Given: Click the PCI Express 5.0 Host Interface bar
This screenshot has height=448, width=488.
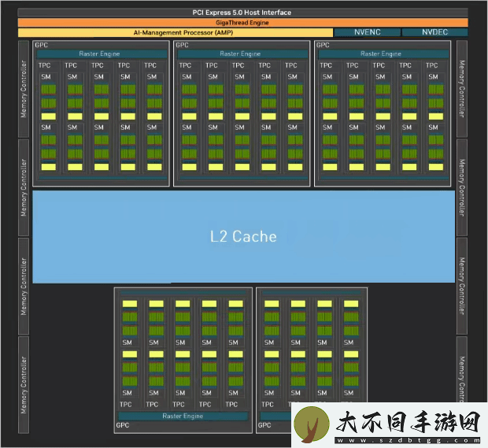Looking at the screenshot, I should point(242,13).
